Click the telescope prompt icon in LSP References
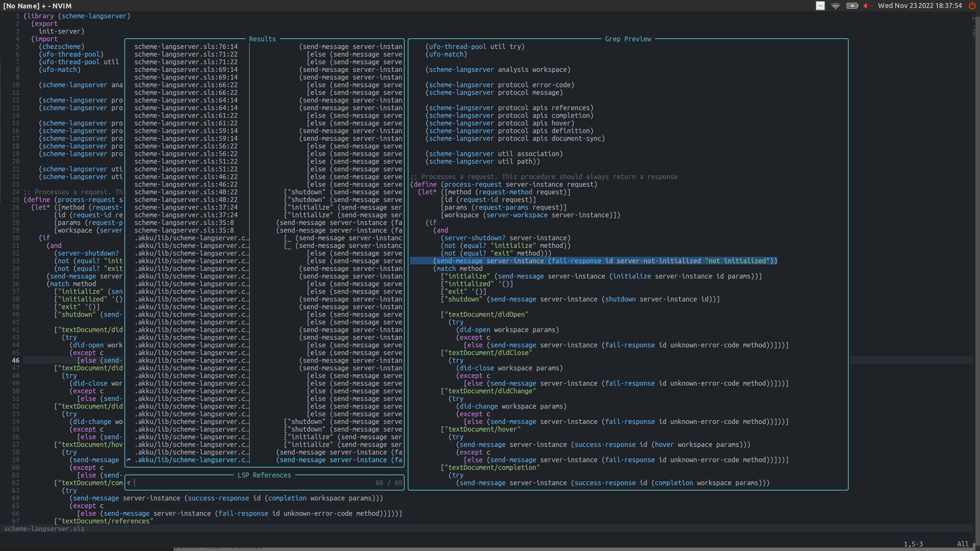Screen dimensions: 980x551 [x=129, y=483]
